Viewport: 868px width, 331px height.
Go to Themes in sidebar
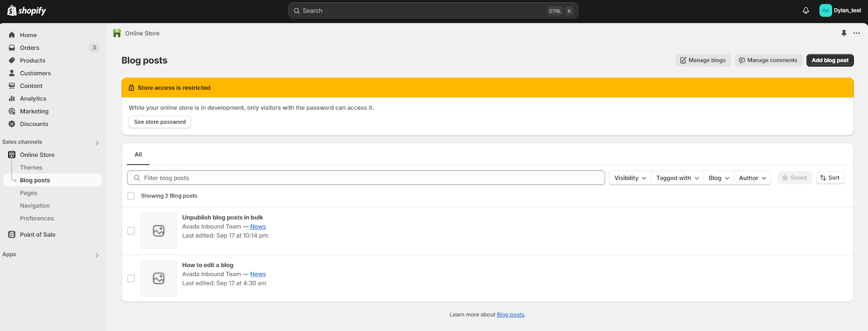coord(31,168)
